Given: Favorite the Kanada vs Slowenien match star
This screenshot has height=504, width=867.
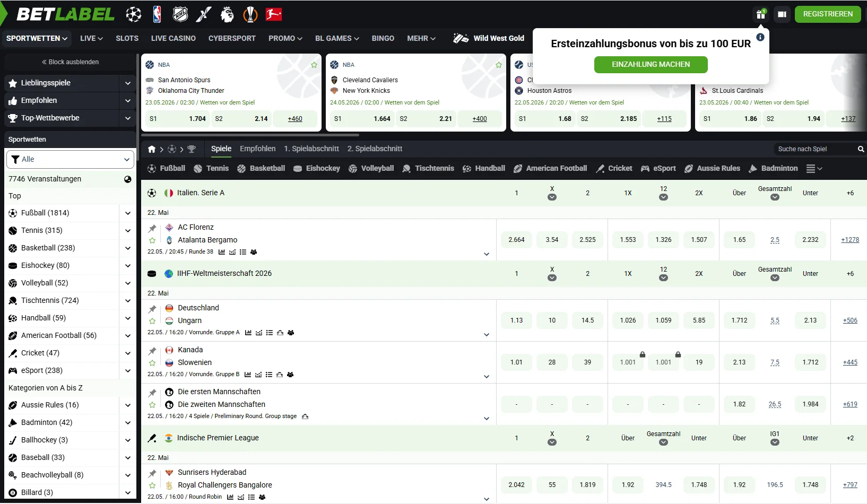Looking at the screenshot, I should tap(152, 363).
